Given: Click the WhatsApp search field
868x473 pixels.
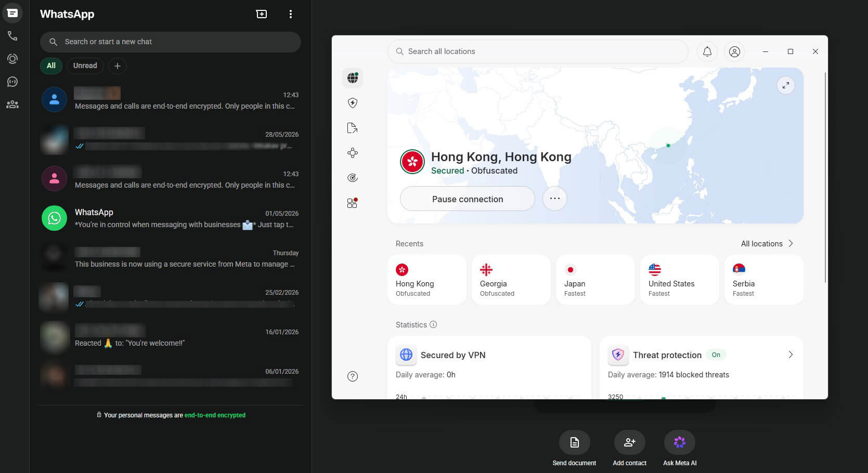Looking at the screenshot, I should [171, 42].
